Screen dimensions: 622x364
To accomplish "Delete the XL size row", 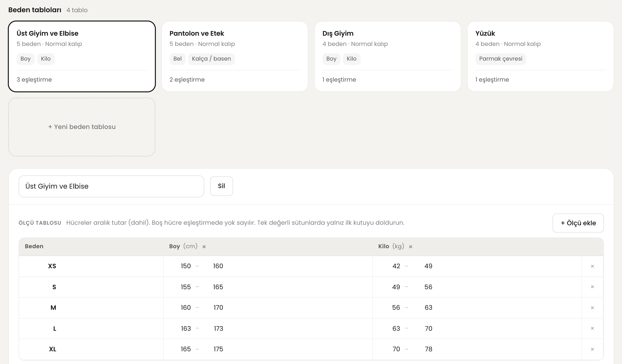I will point(592,349).
